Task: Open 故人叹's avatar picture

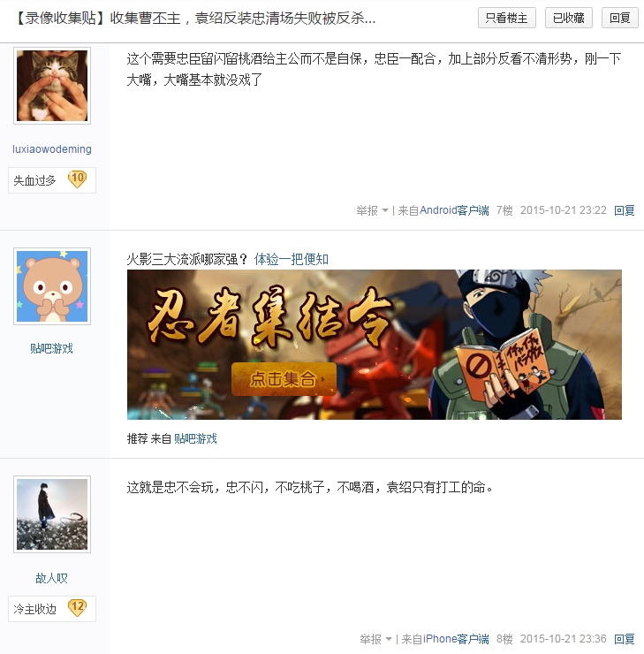Action: coord(52,514)
